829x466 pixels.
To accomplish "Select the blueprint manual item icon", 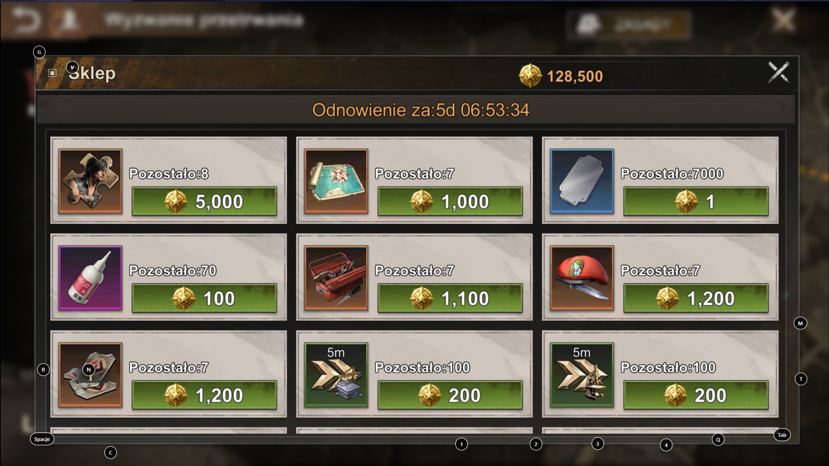I will (x=90, y=374).
